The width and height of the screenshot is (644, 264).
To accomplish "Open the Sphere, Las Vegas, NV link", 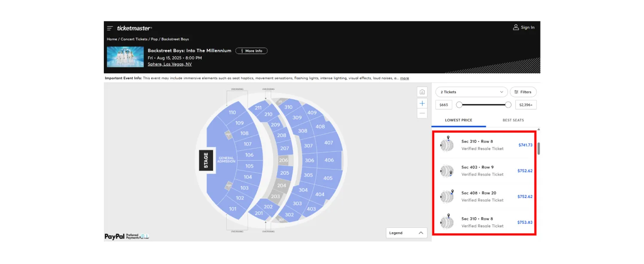I will [x=170, y=64].
